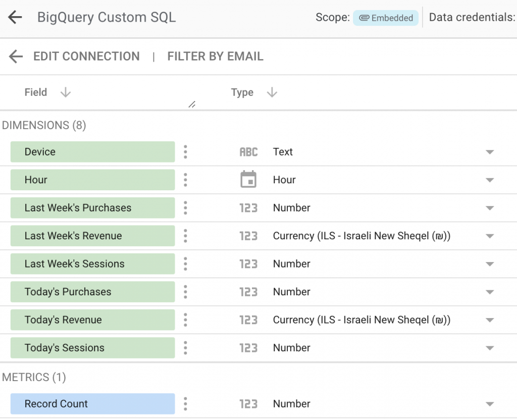Click the METRICS (1) section heading
The width and height of the screenshot is (517, 420).
34,378
